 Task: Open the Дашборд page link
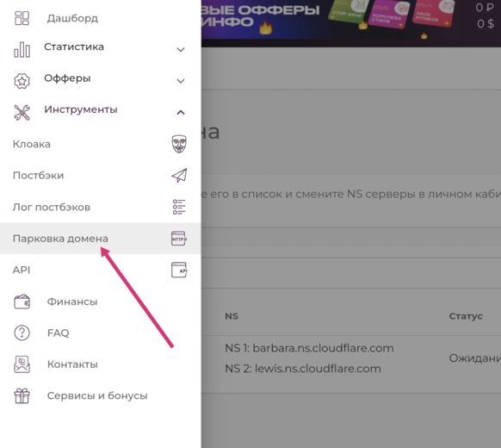(x=72, y=18)
